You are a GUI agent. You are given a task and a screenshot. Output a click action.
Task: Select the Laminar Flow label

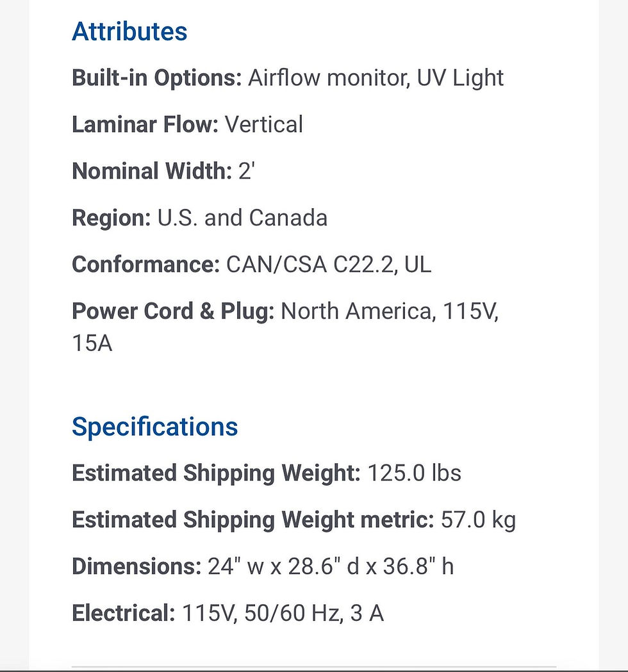(x=145, y=124)
